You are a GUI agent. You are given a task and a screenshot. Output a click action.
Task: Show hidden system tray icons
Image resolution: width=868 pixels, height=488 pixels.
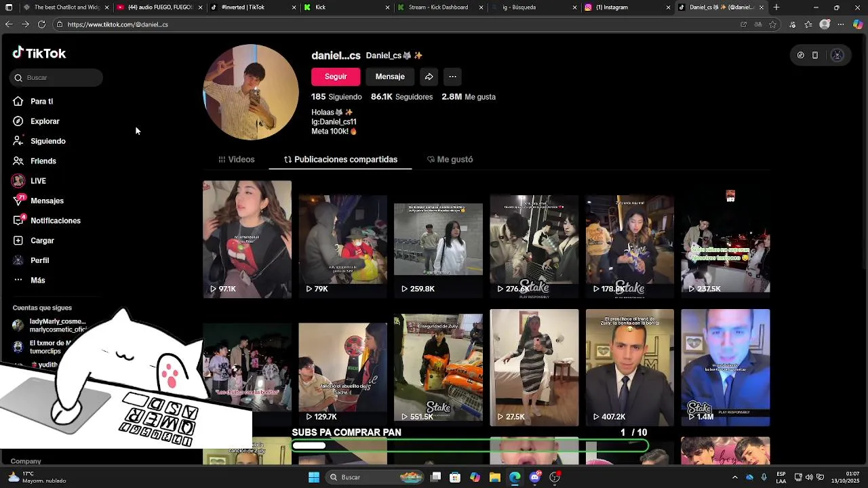click(734, 477)
